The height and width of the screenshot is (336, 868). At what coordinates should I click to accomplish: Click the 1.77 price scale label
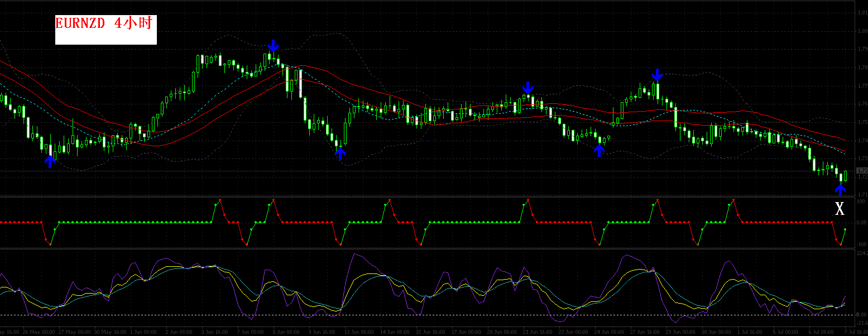pyautogui.click(x=862, y=86)
